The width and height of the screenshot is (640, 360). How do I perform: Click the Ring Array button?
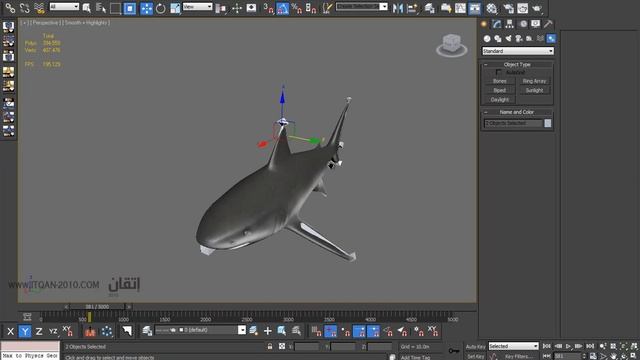click(x=534, y=81)
